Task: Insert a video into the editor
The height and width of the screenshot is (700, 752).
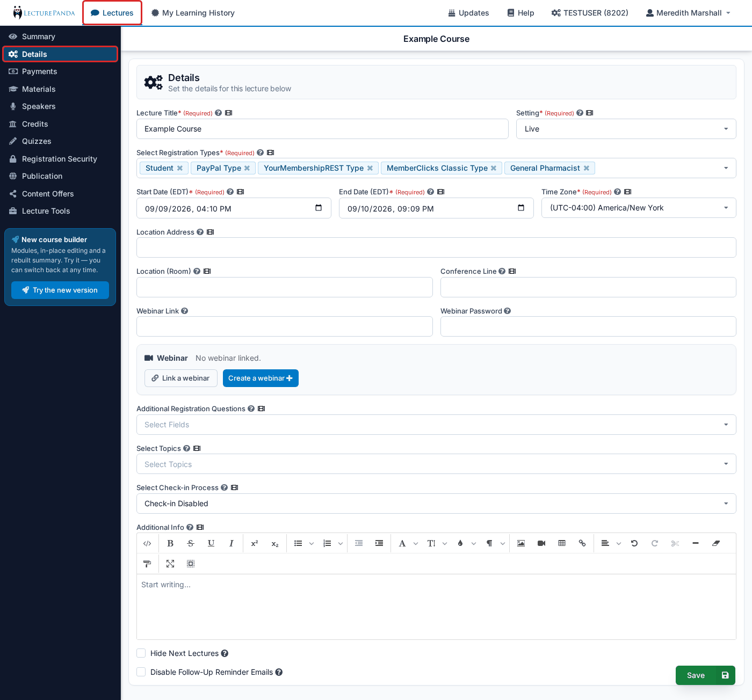Action: click(541, 543)
